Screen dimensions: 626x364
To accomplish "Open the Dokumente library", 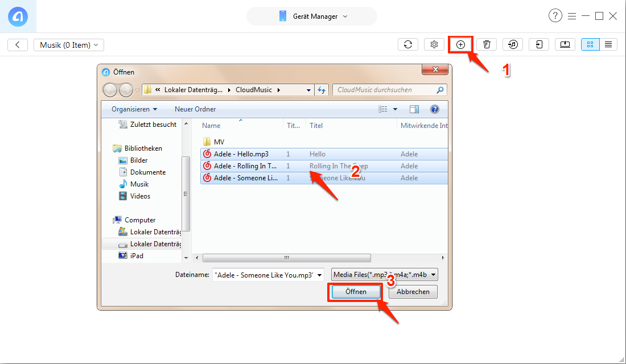I will pos(142,172).
